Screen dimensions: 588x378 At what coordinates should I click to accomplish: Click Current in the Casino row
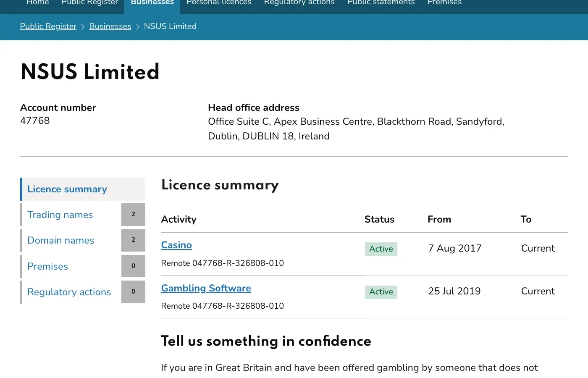pos(538,248)
